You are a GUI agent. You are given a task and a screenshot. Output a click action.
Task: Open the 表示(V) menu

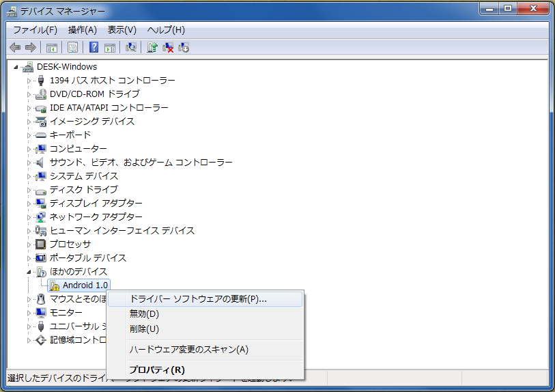click(x=122, y=30)
